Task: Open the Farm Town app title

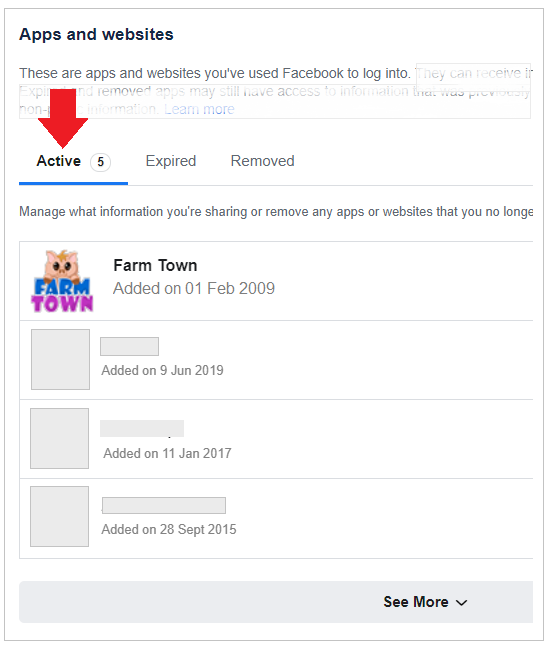Action: (x=155, y=265)
